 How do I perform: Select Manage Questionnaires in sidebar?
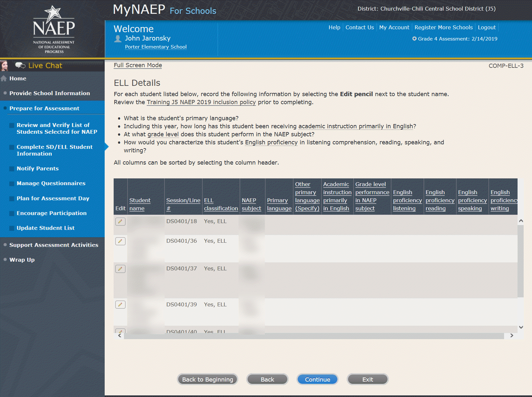point(51,183)
